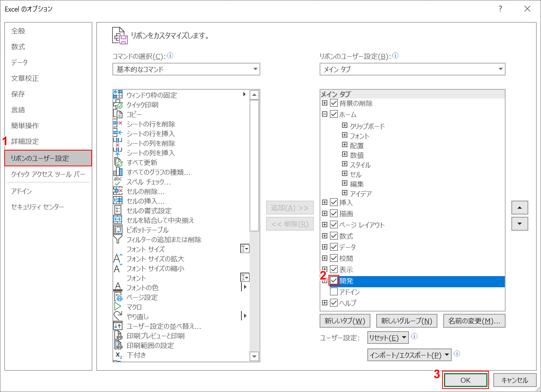Screen dimensions: 541x392
Task: Select the フォントの色 command icon
Action: pos(118,287)
